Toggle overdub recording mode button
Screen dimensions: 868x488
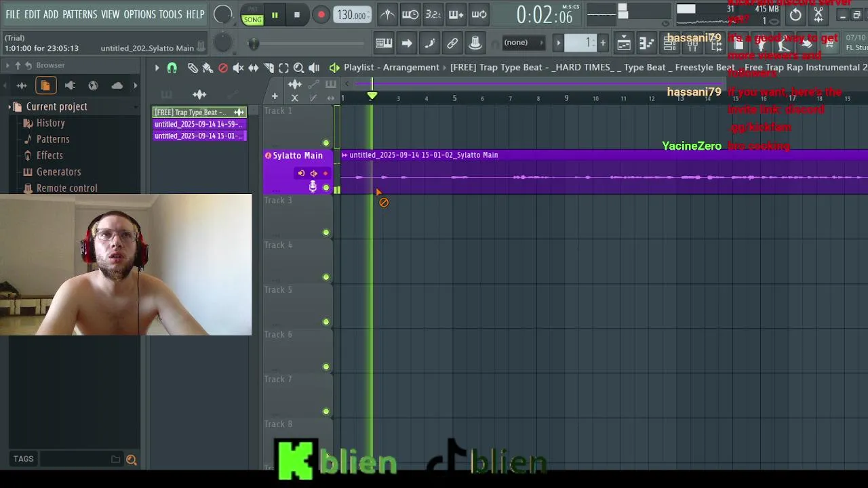tap(456, 14)
